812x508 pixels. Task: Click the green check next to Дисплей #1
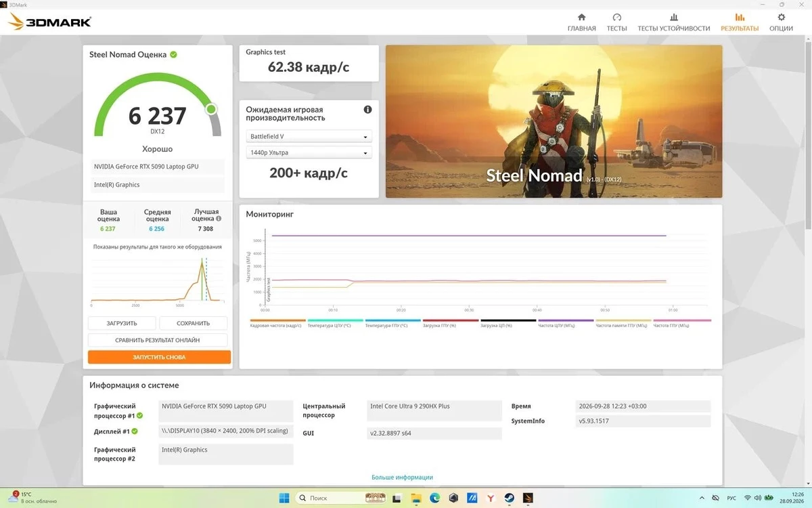pos(135,431)
